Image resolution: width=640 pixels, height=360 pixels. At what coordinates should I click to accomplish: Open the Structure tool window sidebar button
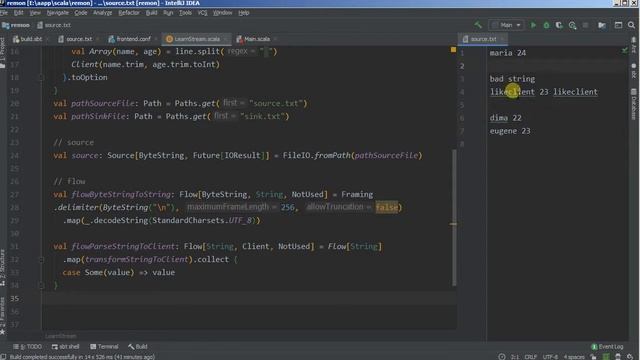[x=2, y=267]
